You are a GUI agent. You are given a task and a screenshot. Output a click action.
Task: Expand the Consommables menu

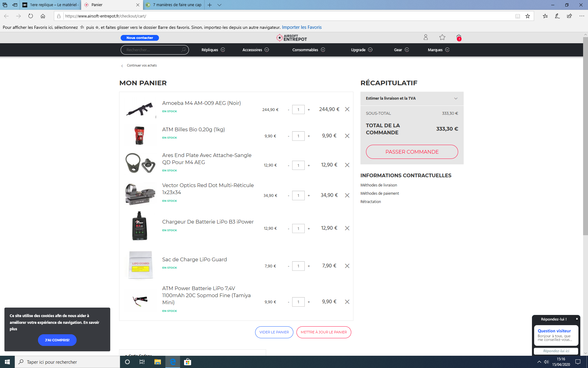pos(309,50)
